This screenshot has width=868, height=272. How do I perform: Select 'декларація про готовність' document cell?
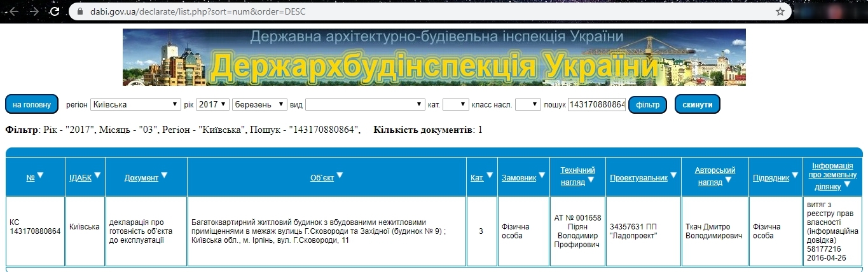click(x=146, y=231)
